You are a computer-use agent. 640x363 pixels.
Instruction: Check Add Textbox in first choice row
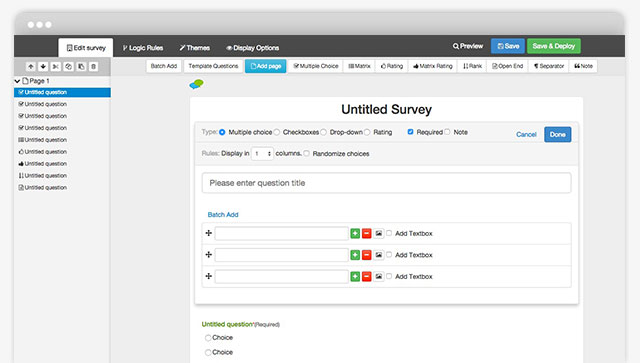389,233
